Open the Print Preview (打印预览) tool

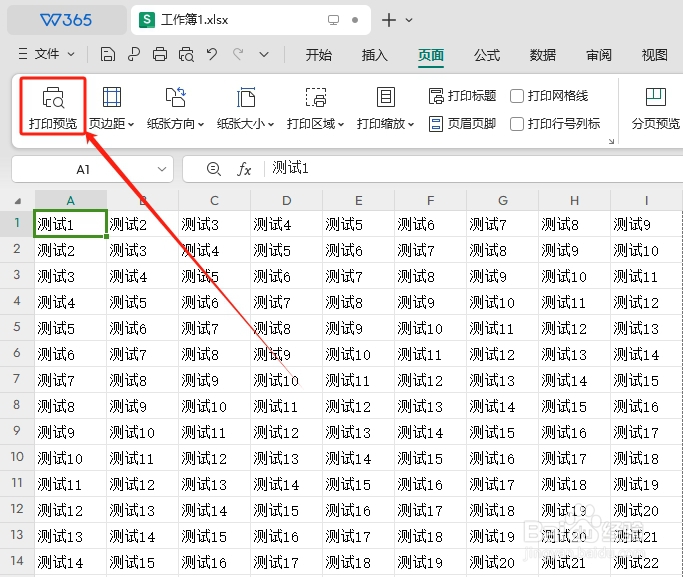pyautogui.click(x=53, y=108)
